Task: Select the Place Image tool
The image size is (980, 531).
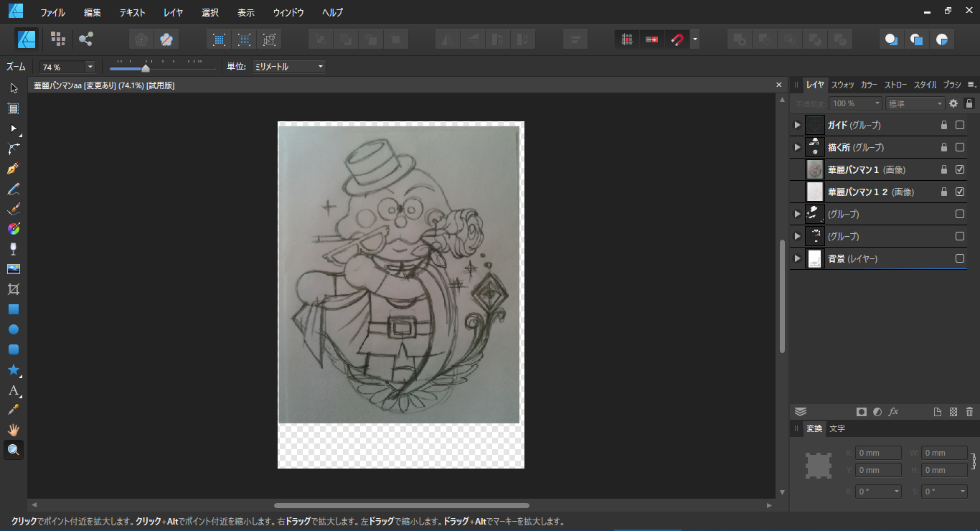Action: click(13, 269)
